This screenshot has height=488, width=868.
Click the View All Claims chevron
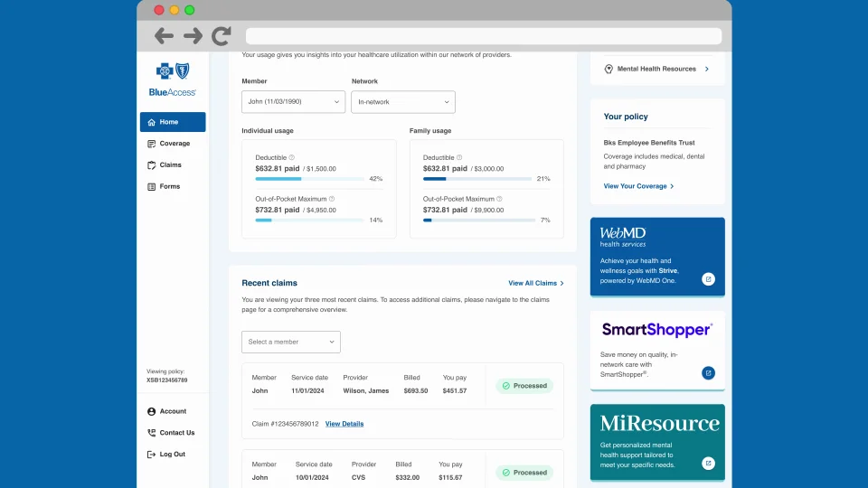[x=561, y=283]
